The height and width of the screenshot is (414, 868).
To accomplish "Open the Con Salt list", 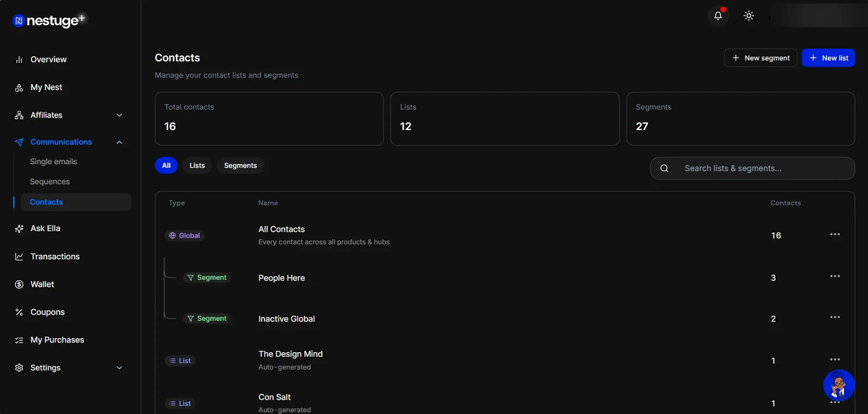I will 275,397.
